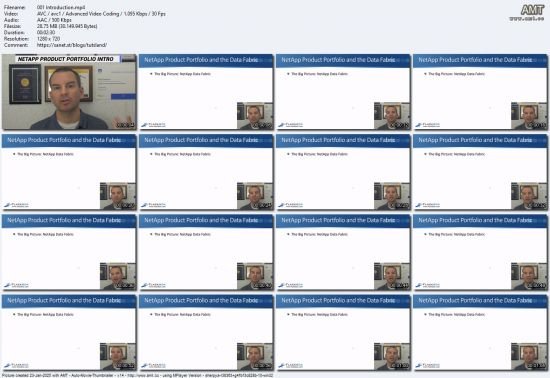Click the resolution value '1280 x 720'
Image resolution: width=550 pixels, height=378 pixels.
[48, 39]
